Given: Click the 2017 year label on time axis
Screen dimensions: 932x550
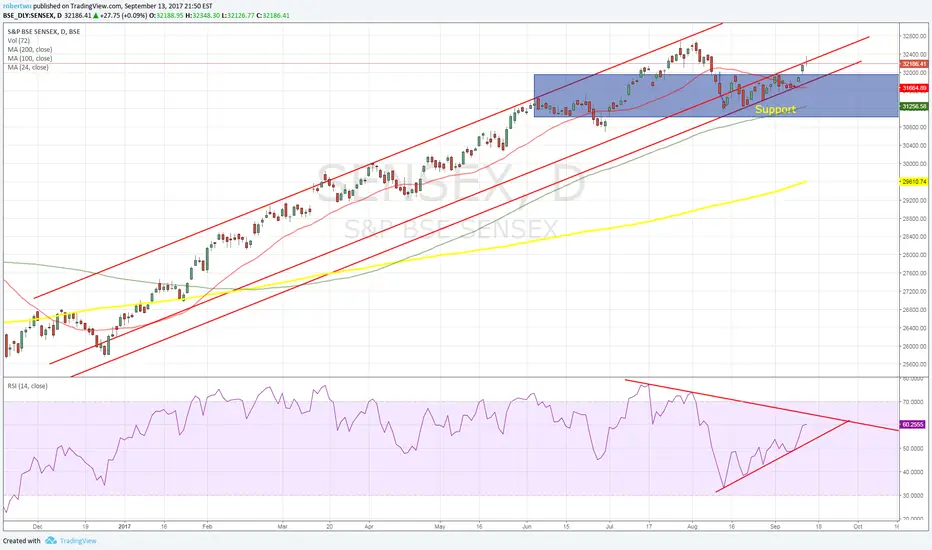Looking at the screenshot, I should click(x=124, y=526).
